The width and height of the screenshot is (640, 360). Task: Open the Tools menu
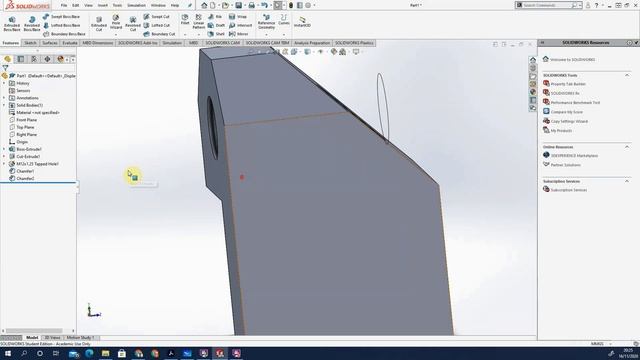(117, 5)
